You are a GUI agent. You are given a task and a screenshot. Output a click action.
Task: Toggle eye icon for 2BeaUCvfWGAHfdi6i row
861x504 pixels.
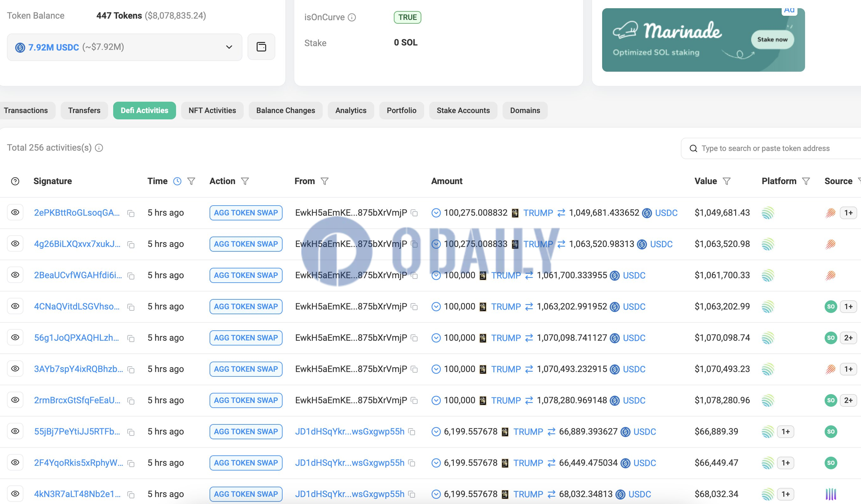(15, 275)
